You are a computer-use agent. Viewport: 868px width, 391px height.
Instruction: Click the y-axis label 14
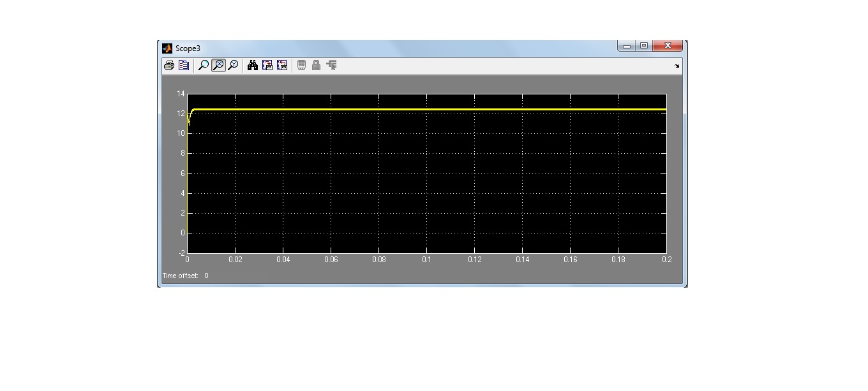(181, 94)
